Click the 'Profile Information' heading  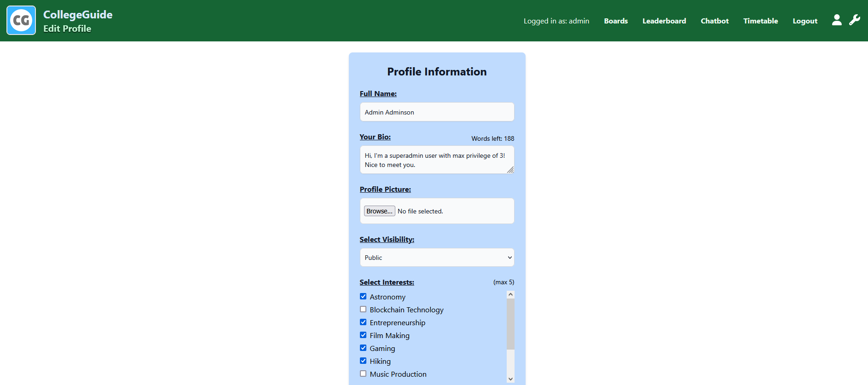click(437, 72)
